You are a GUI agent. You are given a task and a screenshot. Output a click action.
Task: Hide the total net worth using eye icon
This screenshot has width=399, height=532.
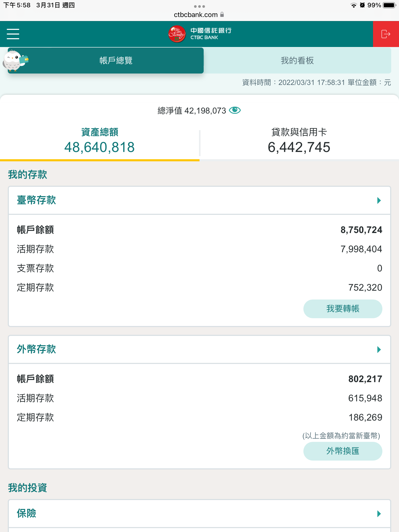235,110
